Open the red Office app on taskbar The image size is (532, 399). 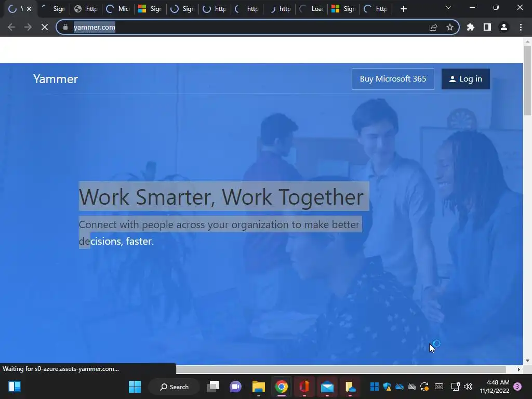pyautogui.click(x=304, y=387)
